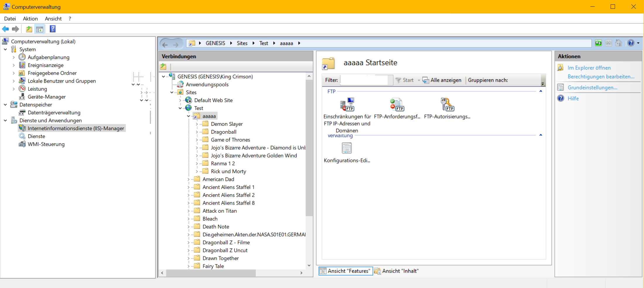
Task: Open FTP IP address and domain restrictions
Action: 347,116
